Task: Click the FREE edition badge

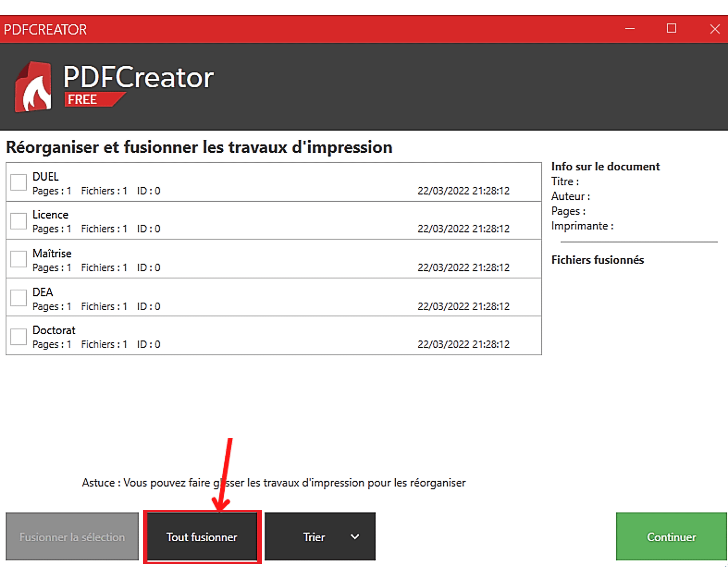Action: [95, 99]
